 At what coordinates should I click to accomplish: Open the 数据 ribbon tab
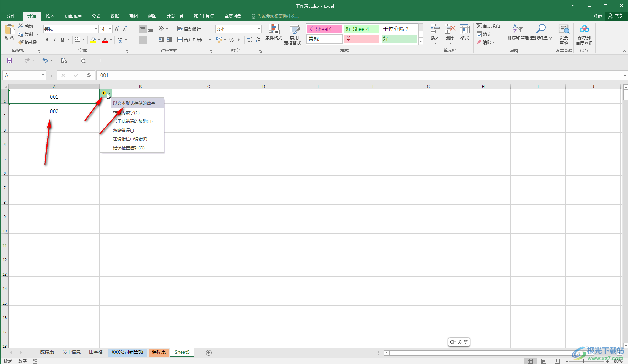click(115, 16)
